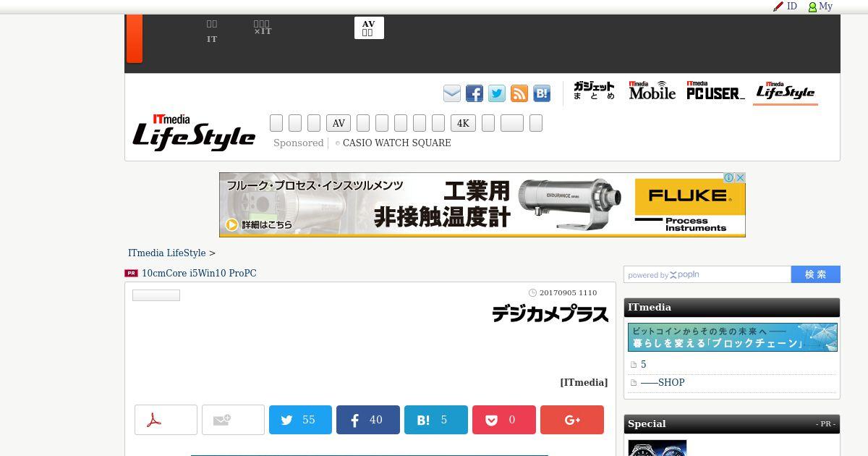Image resolution: width=868 pixels, height=456 pixels.
Task: Save to Pocket button showing 0
Action: click(x=504, y=420)
